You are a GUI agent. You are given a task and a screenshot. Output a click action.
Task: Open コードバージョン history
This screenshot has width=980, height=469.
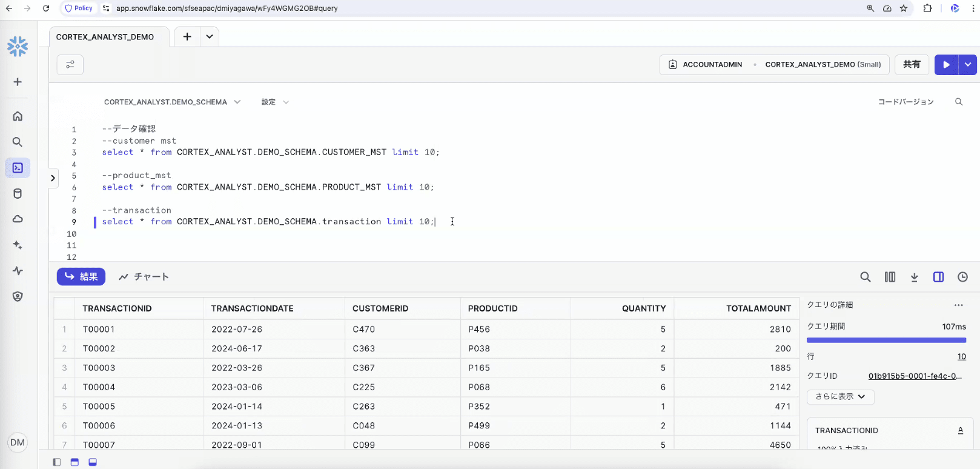pyautogui.click(x=906, y=102)
